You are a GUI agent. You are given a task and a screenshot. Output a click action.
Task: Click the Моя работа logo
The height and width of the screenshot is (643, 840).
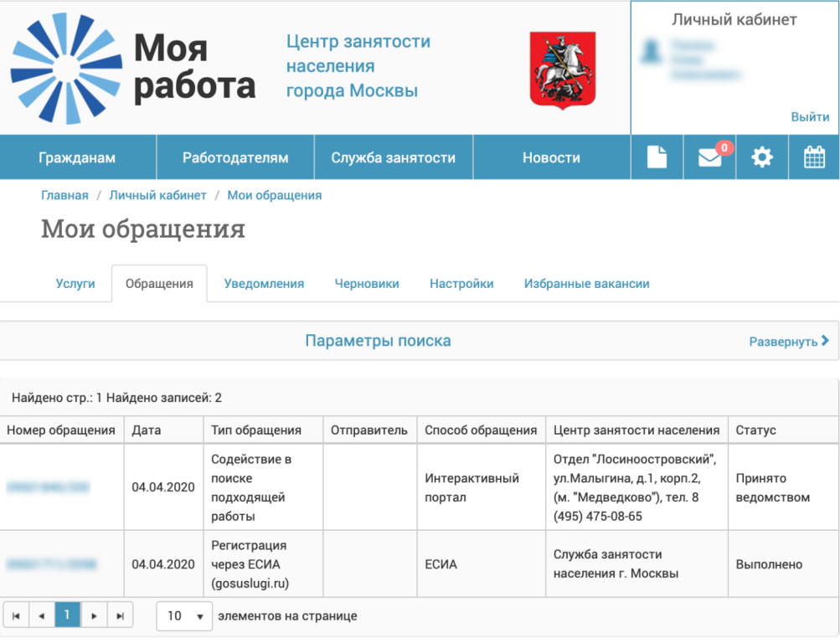click(x=134, y=67)
